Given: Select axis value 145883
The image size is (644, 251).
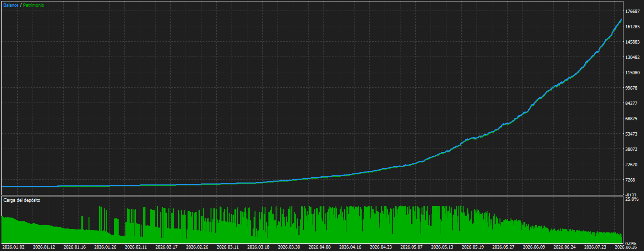Looking at the screenshot, I should click(633, 42).
